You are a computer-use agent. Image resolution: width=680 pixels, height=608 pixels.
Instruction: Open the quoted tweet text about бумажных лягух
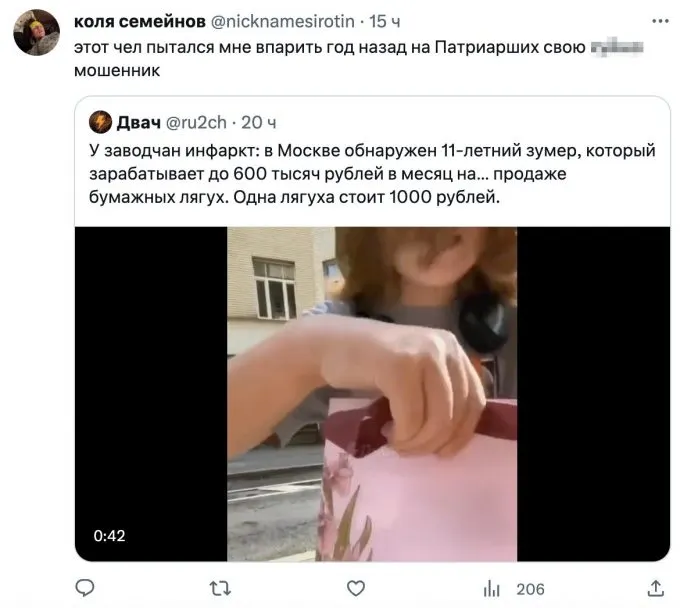pos(372,174)
